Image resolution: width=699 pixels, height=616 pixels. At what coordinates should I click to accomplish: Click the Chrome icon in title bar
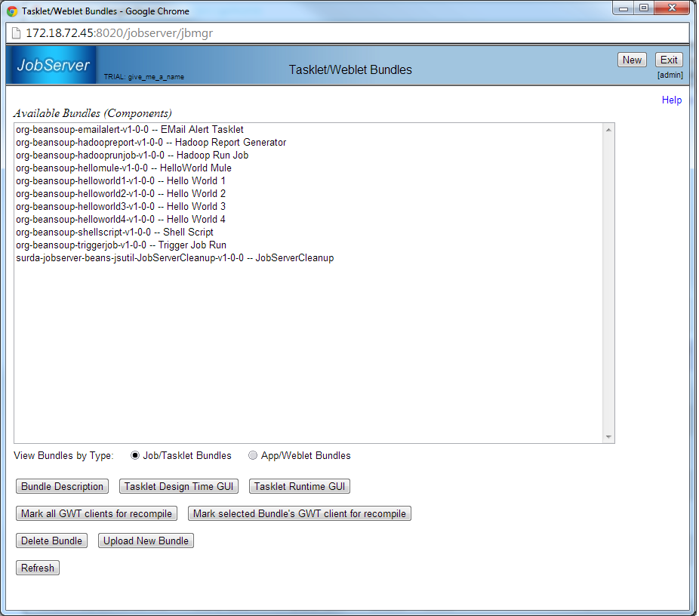coord(12,11)
